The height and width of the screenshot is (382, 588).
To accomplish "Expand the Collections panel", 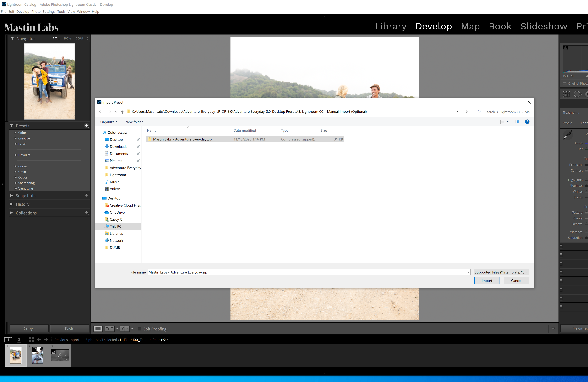I will click(11, 213).
